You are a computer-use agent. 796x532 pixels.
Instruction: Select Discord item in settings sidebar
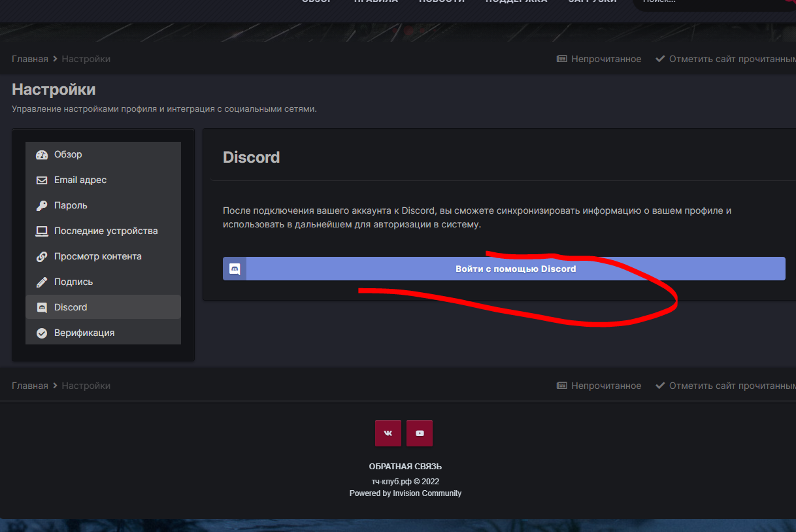71,308
